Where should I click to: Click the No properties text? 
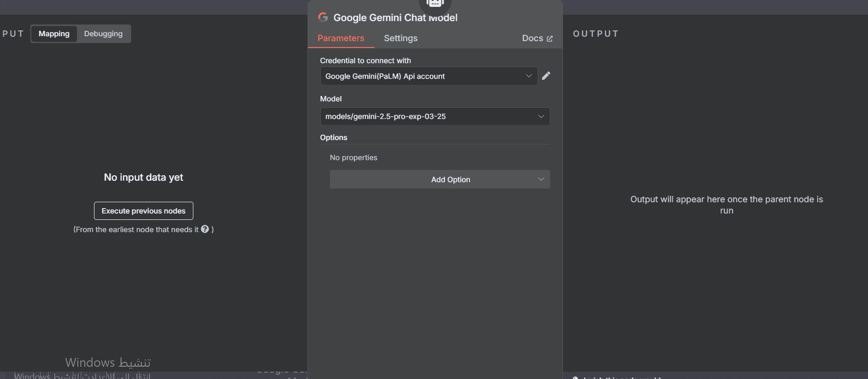(x=353, y=158)
